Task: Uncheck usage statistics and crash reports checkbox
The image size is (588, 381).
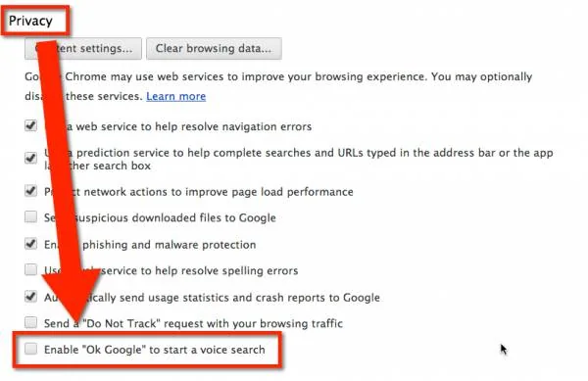Action: [30, 297]
